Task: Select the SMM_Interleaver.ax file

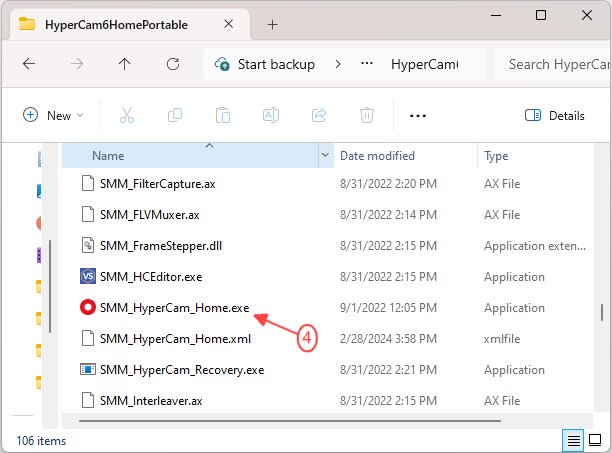Action: pos(151,401)
